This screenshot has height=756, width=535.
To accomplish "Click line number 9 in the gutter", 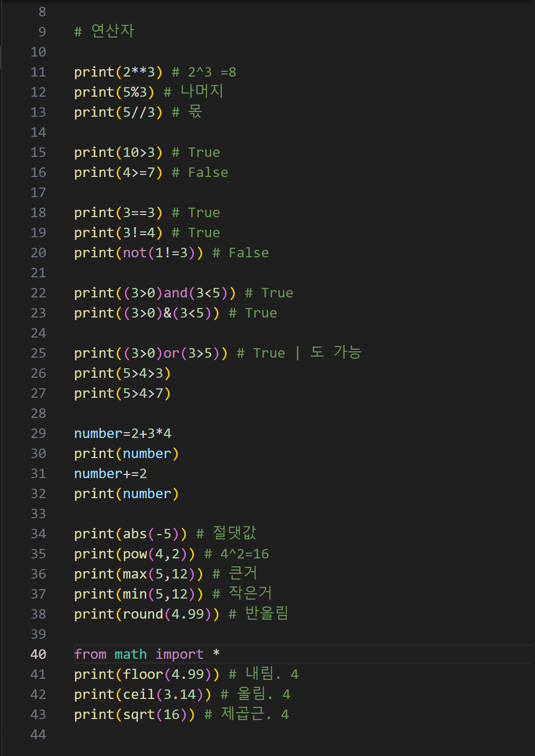I will [42, 32].
